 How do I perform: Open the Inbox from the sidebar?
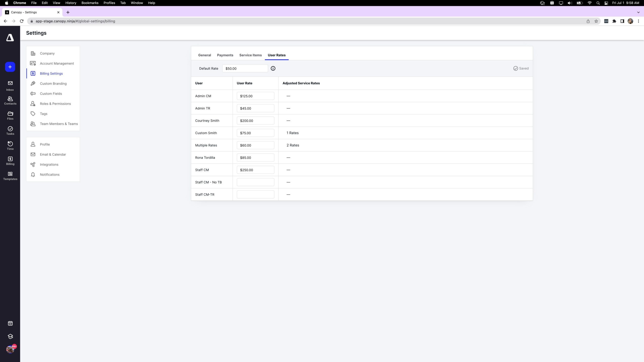tap(10, 86)
